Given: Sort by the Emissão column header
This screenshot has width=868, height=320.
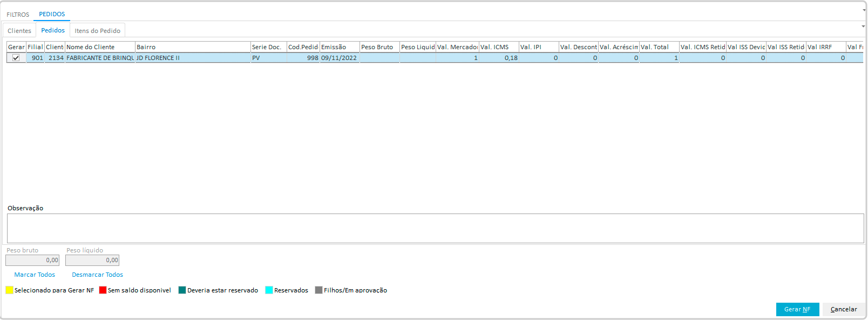Looking at the screenshot, I should pyautogui.click(x=339, y=47).
